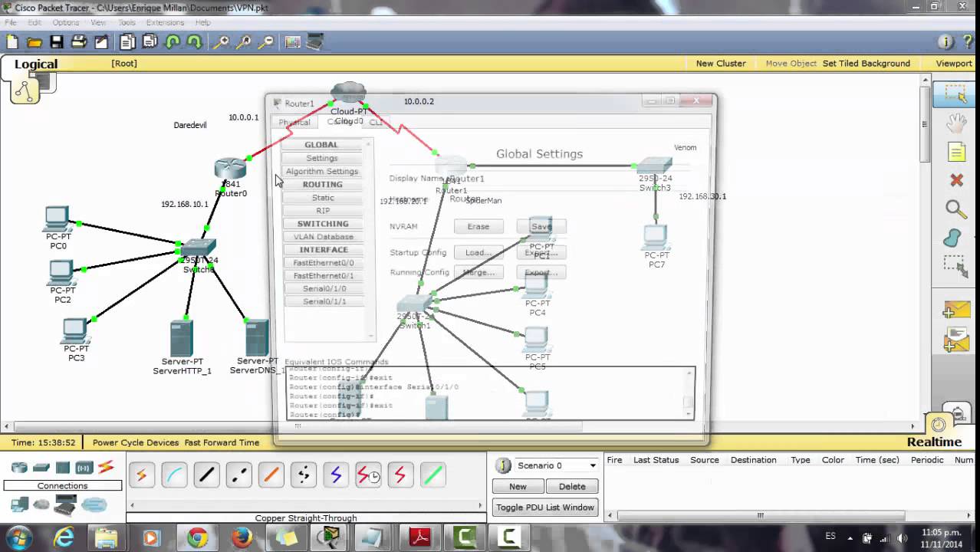Viewport: 980px width, 552px height.
Task: Open Static routing settings
Action: (323, 198)
